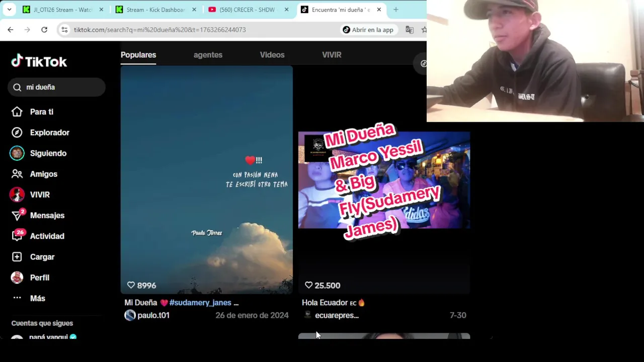Click the 7-30 date text
This screenshot has height=362, width=644.
pyautogui.click(x=458, y=315)
